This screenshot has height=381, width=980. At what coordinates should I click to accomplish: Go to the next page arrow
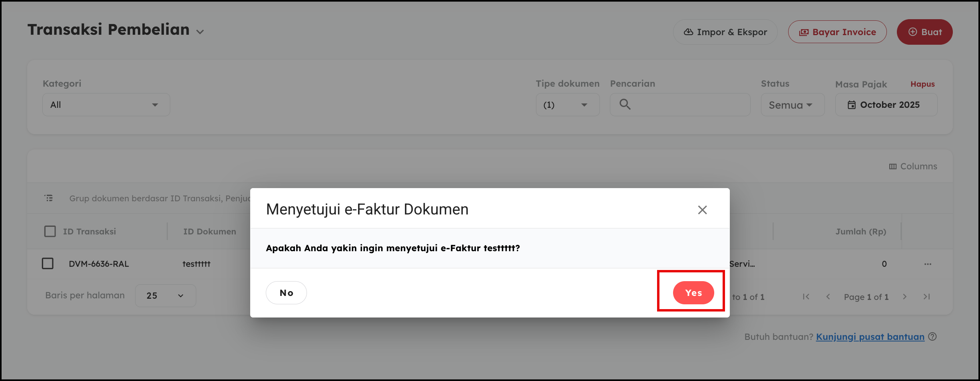pos(905,297)
